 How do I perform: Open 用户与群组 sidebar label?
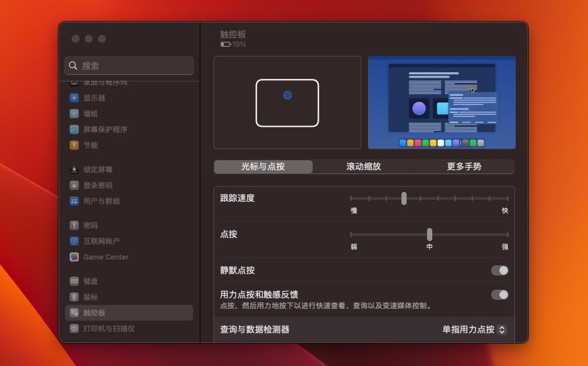tap(102, 201)
